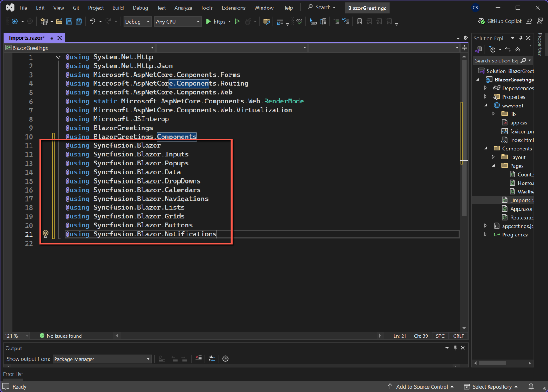Image resolution: width=548 pixels, height=392 pixels.
Task: Click the GitHub Copilot button
Action: (500, 21)
